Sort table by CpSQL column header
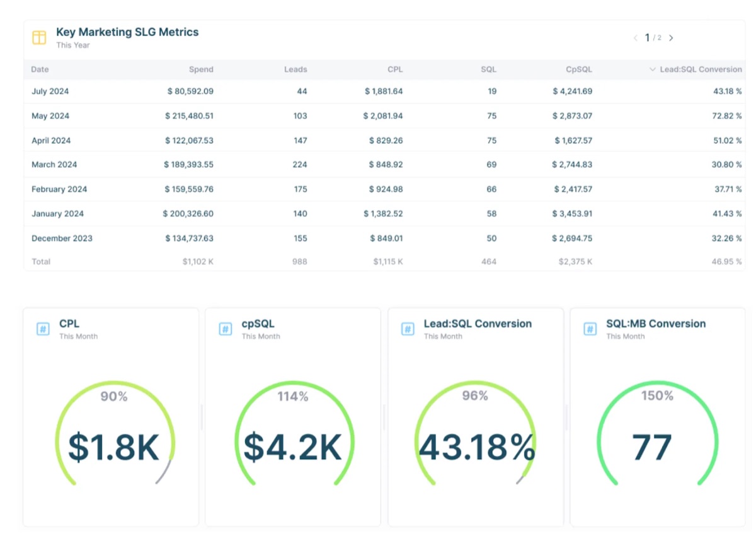 579,69
